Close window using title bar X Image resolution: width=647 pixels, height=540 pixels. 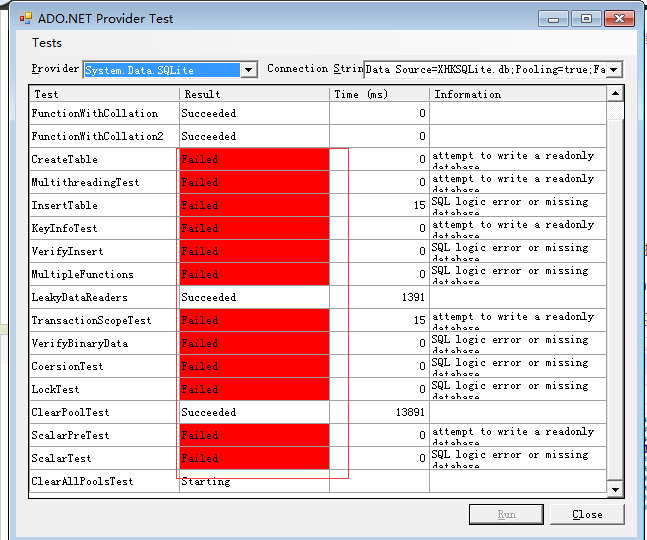[619, 19]
